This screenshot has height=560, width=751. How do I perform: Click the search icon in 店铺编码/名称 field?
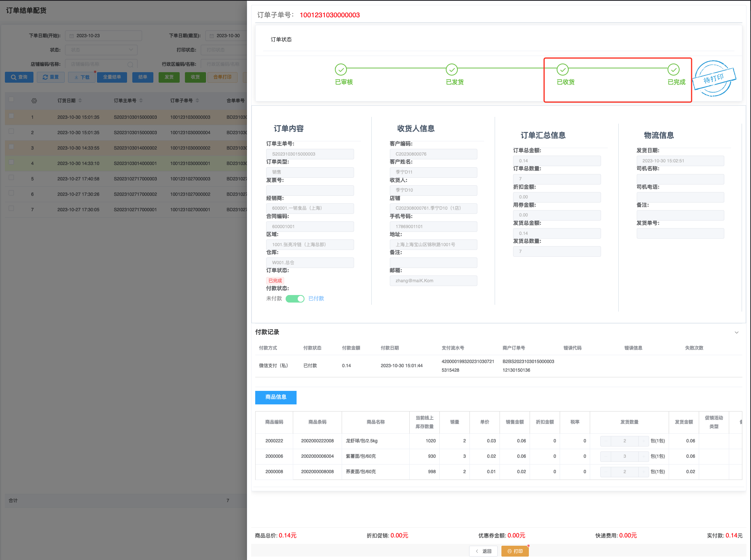pyautogui.click(x=130, y=64)
